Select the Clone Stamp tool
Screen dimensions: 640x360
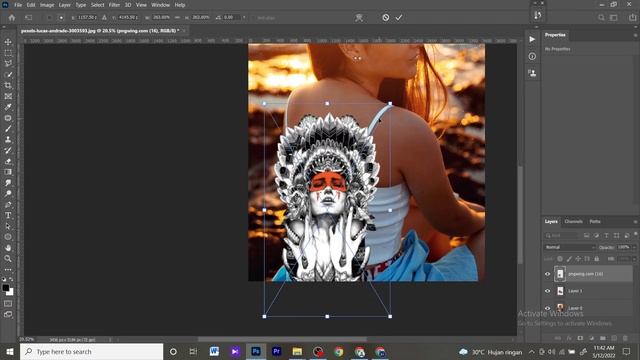(8, 140)
